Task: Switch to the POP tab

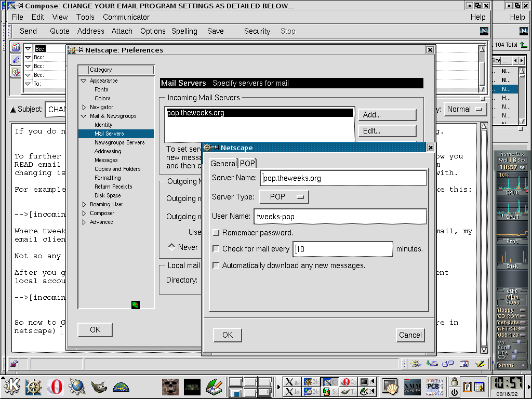Action: pos(247,164)
